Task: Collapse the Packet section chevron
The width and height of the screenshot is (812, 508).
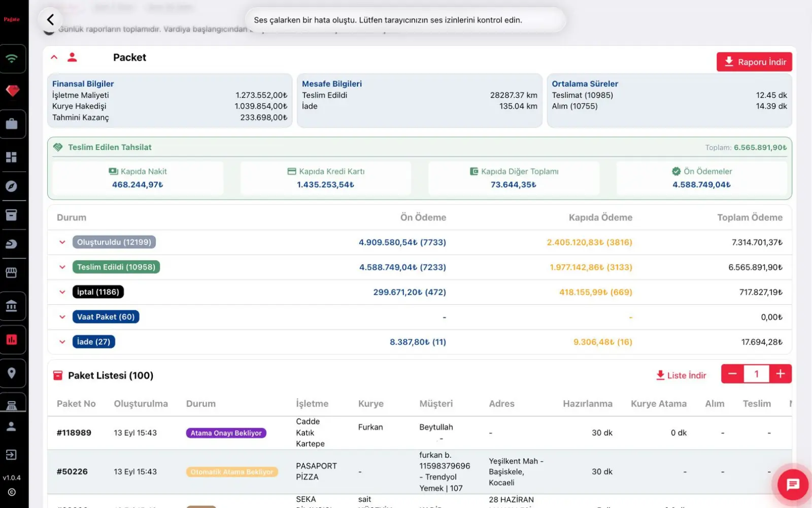Action: (x=54, y=57)
